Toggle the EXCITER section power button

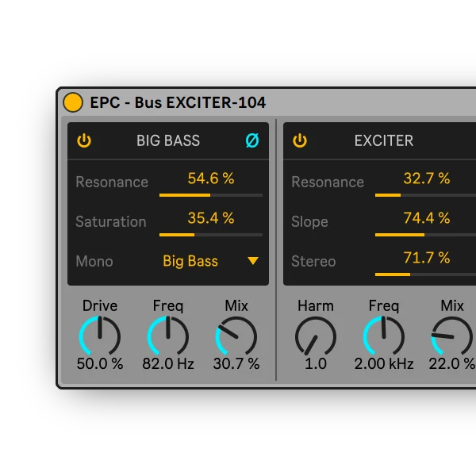click(300, 140)
